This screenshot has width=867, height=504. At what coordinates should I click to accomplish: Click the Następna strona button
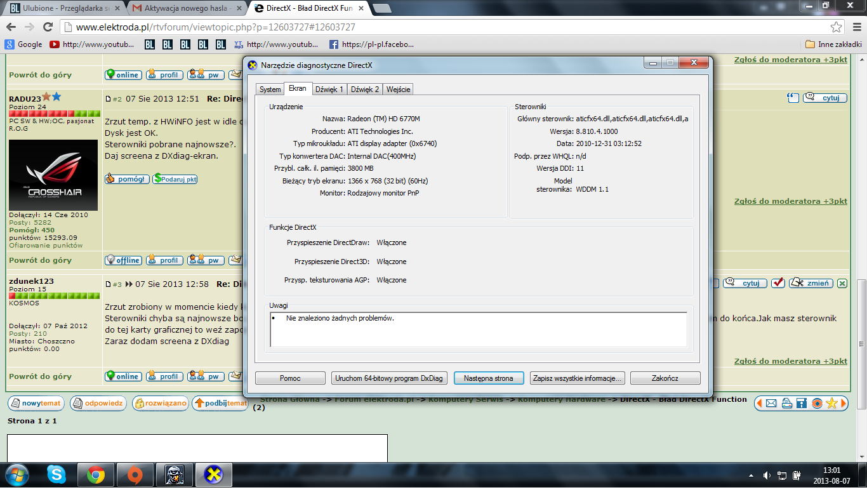(489, 378)
